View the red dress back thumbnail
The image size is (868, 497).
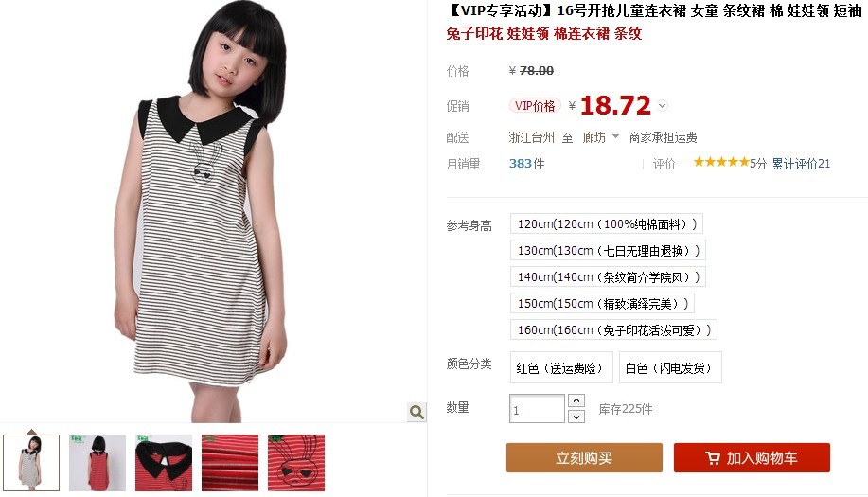[97, 463]
